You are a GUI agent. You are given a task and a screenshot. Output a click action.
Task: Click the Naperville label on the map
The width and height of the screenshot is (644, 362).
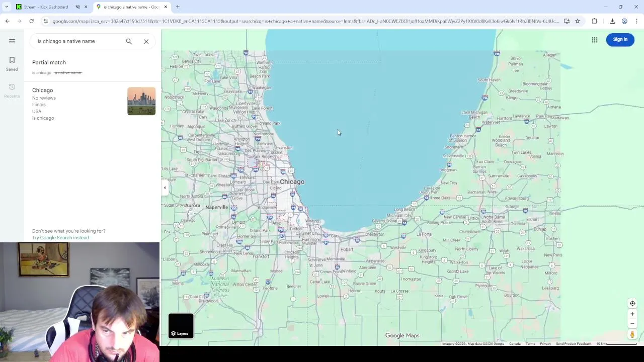pyautogui.click(x=217, y=207)
